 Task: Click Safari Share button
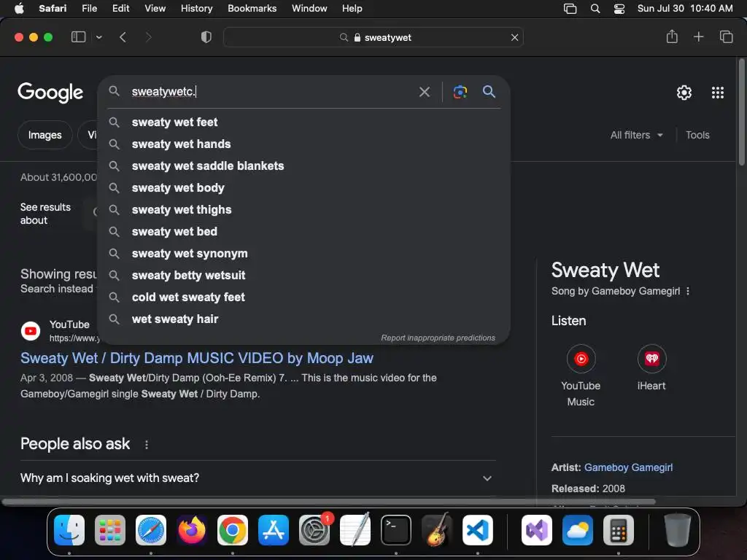click(672, 36)
